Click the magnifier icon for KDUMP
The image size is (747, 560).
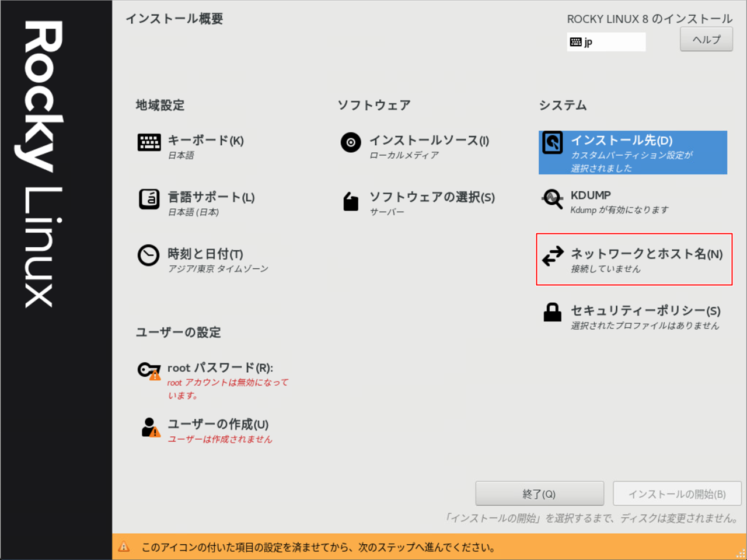[552, 199]
